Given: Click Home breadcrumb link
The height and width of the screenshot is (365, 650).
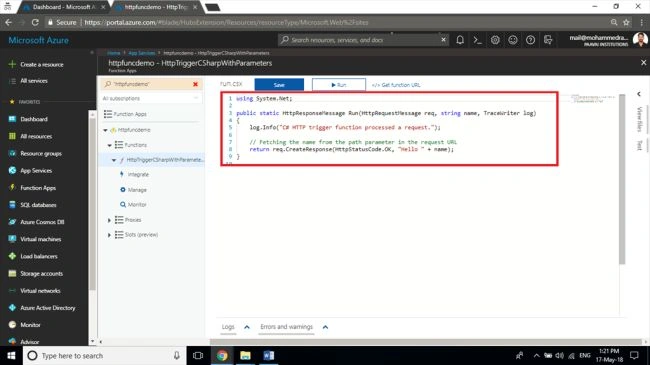Looking at the screenshot, I should [x=114, y=53].
